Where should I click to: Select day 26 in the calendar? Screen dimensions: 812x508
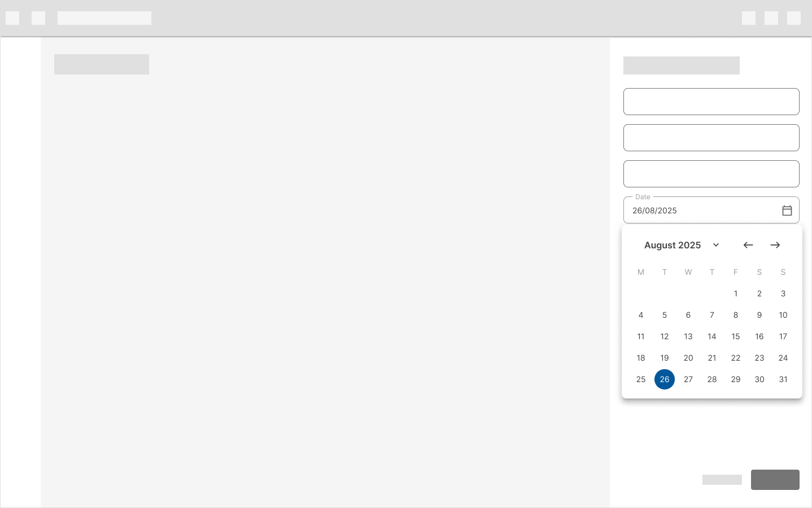(665, 379)
